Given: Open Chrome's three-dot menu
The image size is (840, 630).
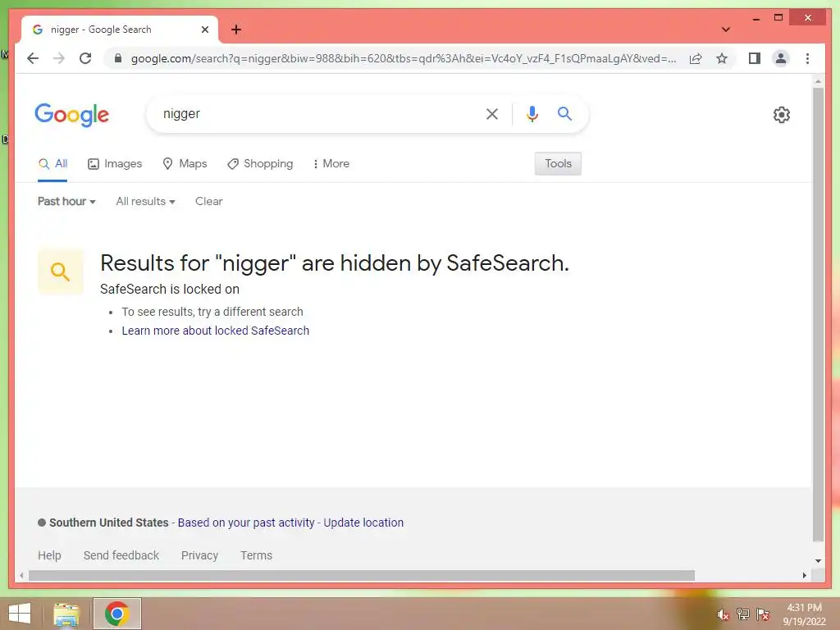Looking at the screenshot, I should 807,58.
